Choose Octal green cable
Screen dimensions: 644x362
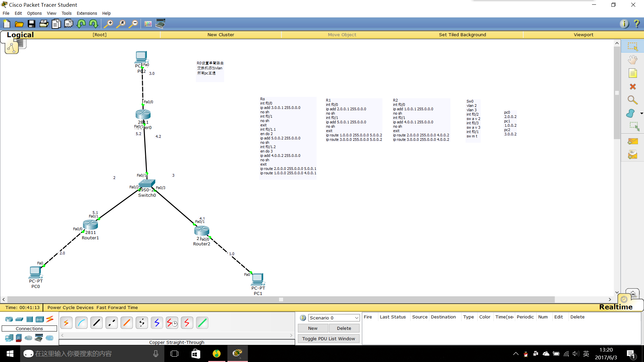coord(202,323)
